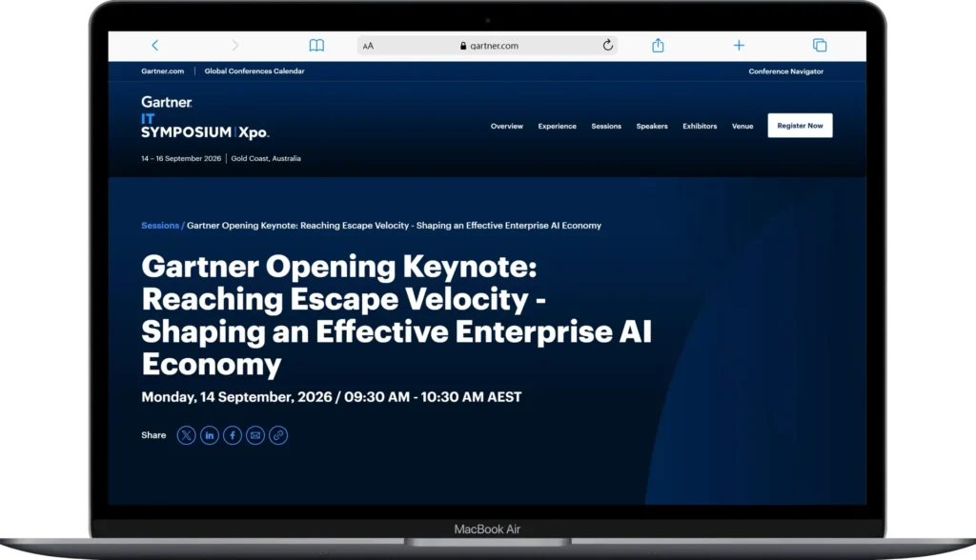Click breadcrumb text 'Gartner Opening Keynote: Reaching Escape Velocity'
Viewport: 976px width, 560px height.
click(x=298, y=226)
